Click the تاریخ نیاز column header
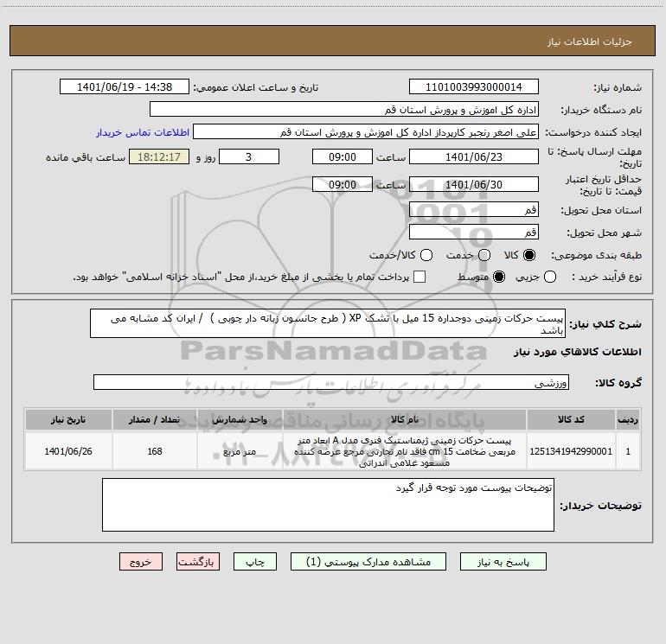This screenshot has width=666, height=644. [68, 419]
